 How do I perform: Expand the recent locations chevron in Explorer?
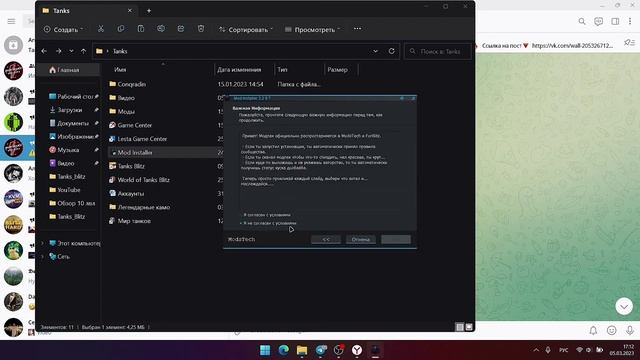71,51
